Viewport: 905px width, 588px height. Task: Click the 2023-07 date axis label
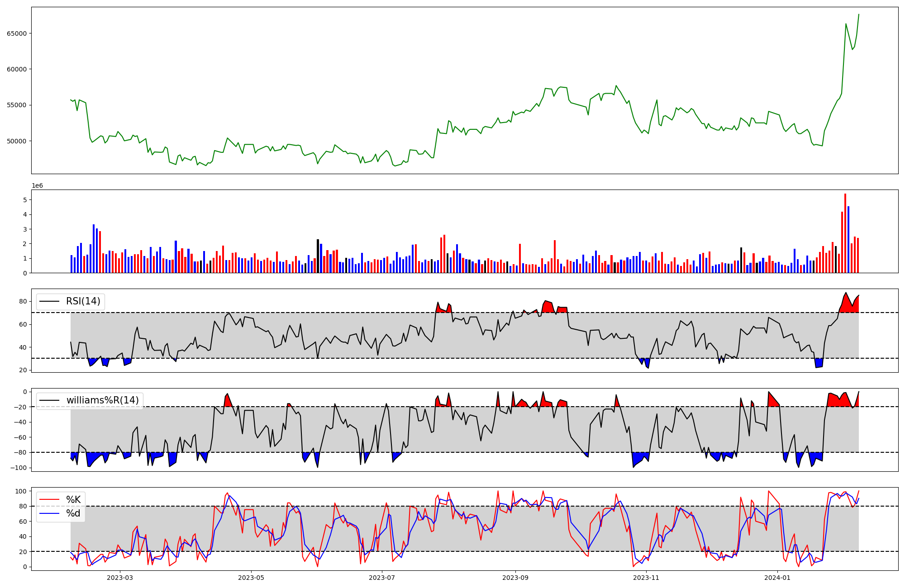382,578
